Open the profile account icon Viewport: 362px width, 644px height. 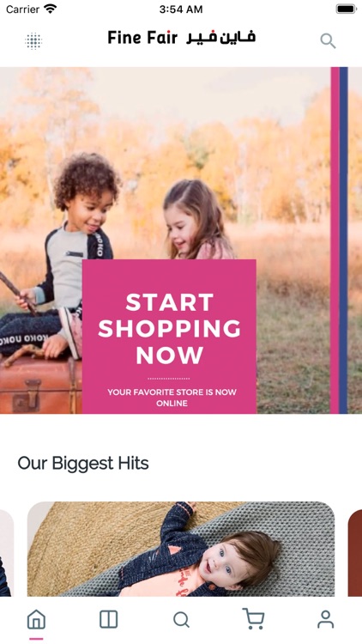pyautogui.click(x=325, y=619)
